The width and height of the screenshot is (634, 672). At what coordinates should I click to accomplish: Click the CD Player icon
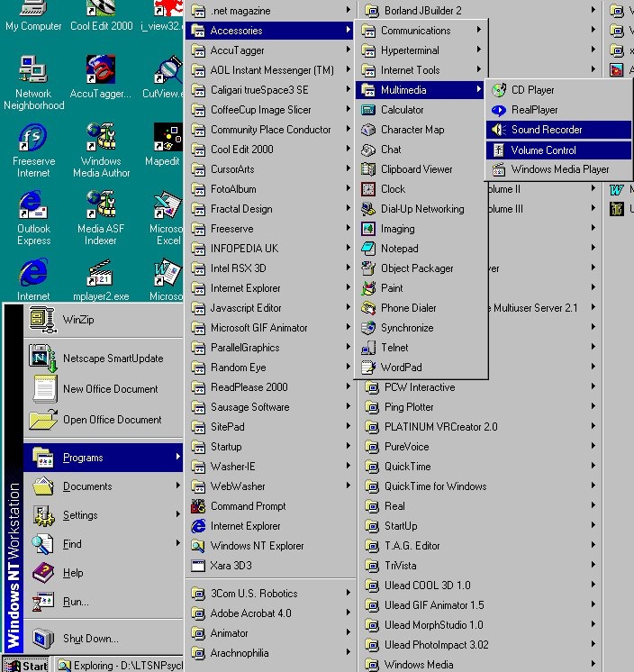[498, 90]
